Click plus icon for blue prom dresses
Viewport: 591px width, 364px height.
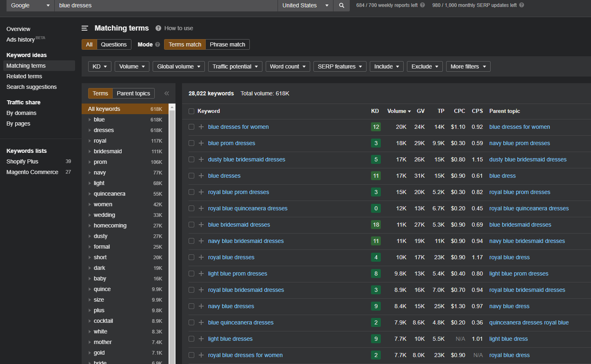[x=201, y=143]
